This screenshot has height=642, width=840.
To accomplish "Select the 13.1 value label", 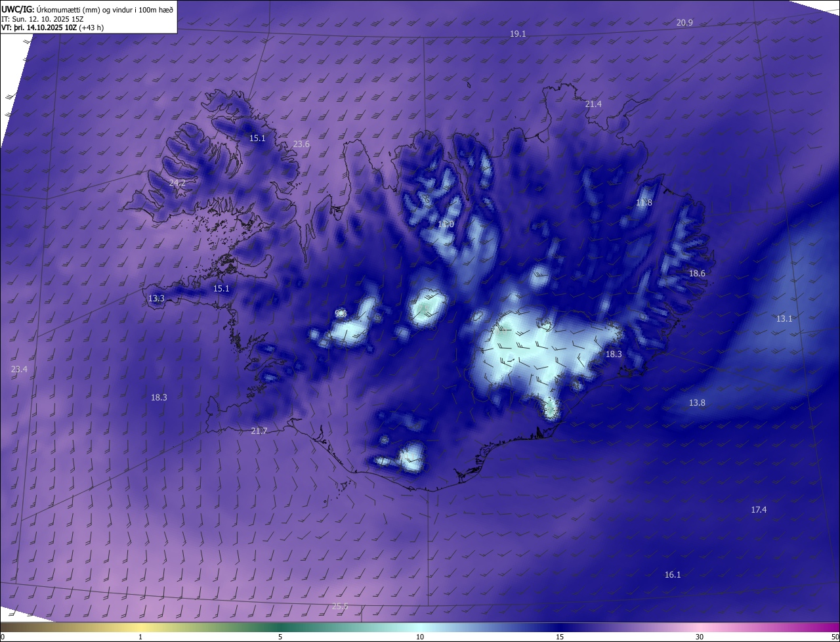I will 784,318.
